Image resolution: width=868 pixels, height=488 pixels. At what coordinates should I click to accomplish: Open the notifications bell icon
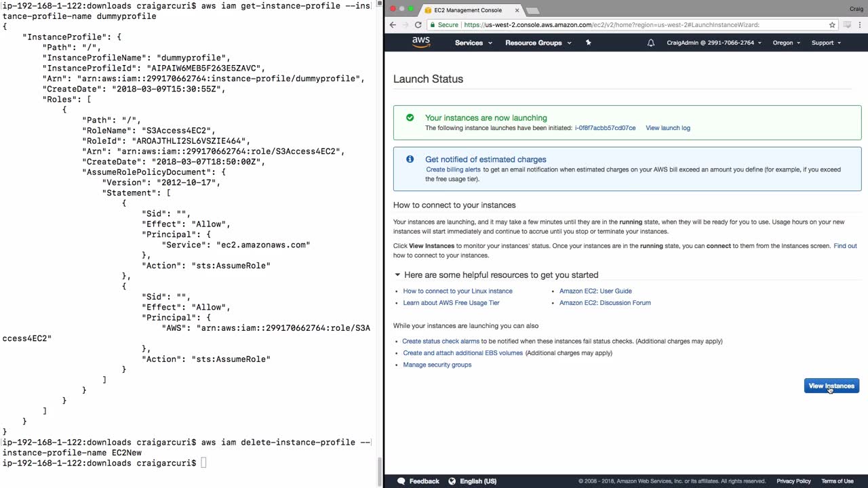click(x=651, y=43)
